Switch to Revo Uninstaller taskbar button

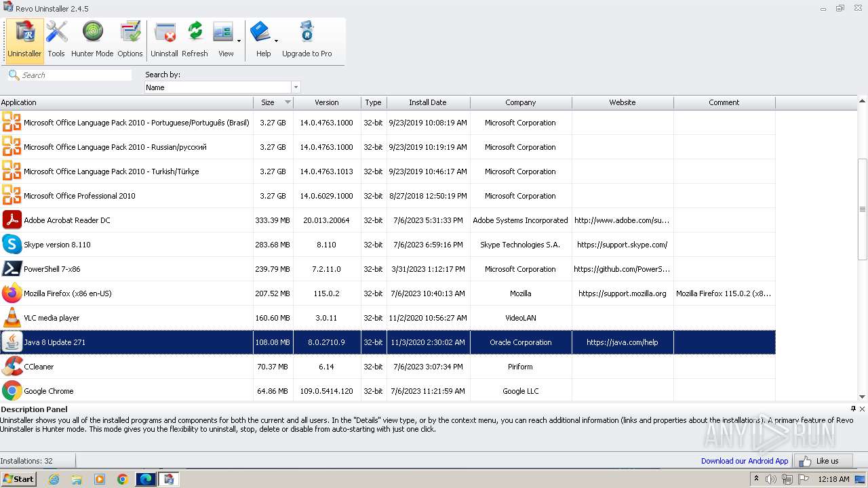pyautogui.click(x=169, y=479)
